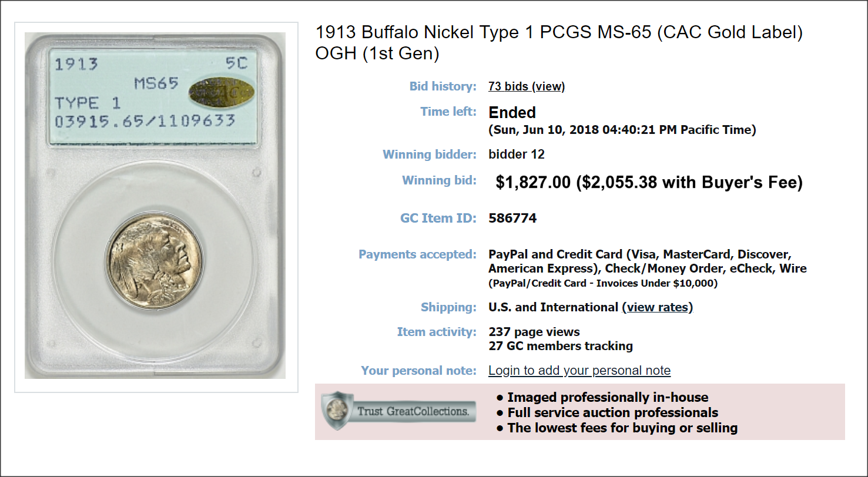The image size is (868, 477).
Task: Open the view rates shipping link
Action: pyautogui.click(x=658, y=307)
